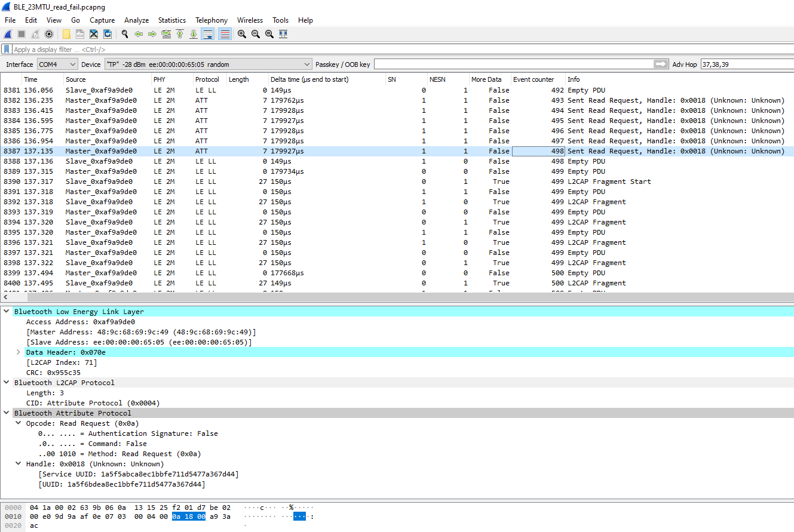
Task: Go back in packet history
Action: click(139, 34)
